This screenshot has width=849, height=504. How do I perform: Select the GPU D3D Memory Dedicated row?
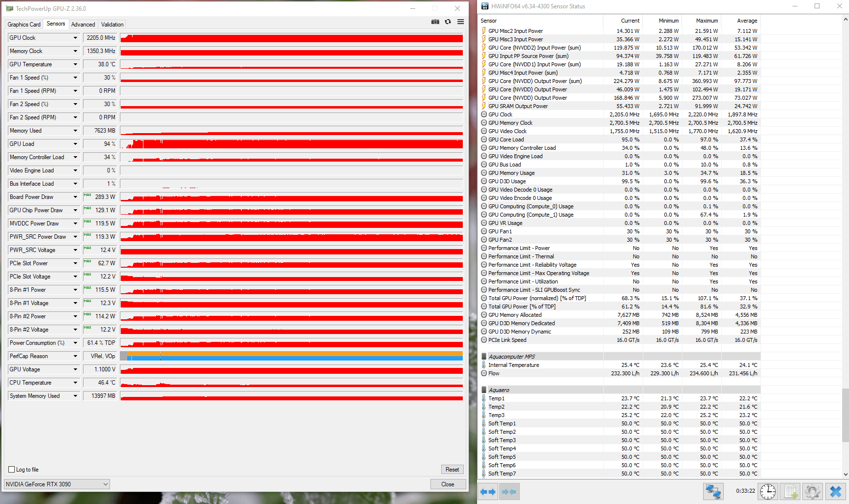[619, 323]
